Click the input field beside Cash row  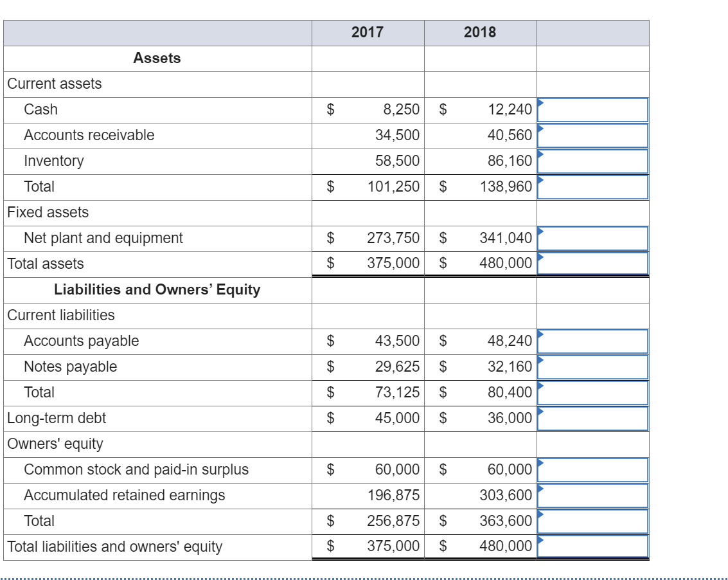(592, 109)
